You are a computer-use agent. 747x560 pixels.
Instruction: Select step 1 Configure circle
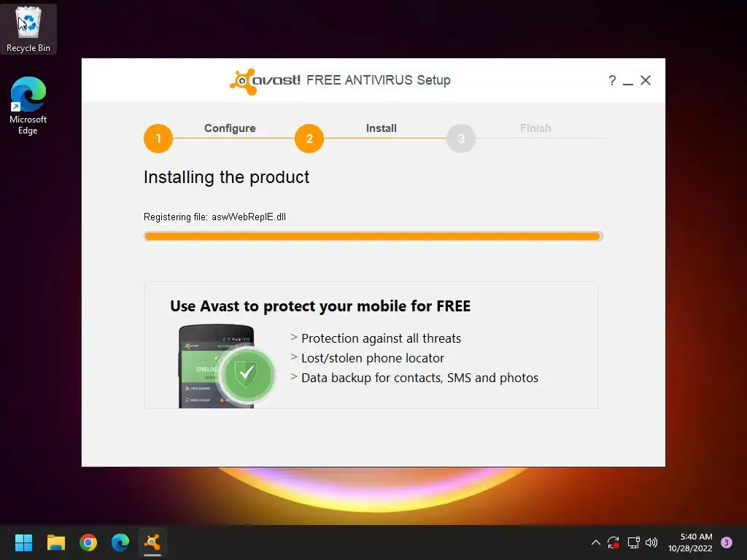pos(158,139)
